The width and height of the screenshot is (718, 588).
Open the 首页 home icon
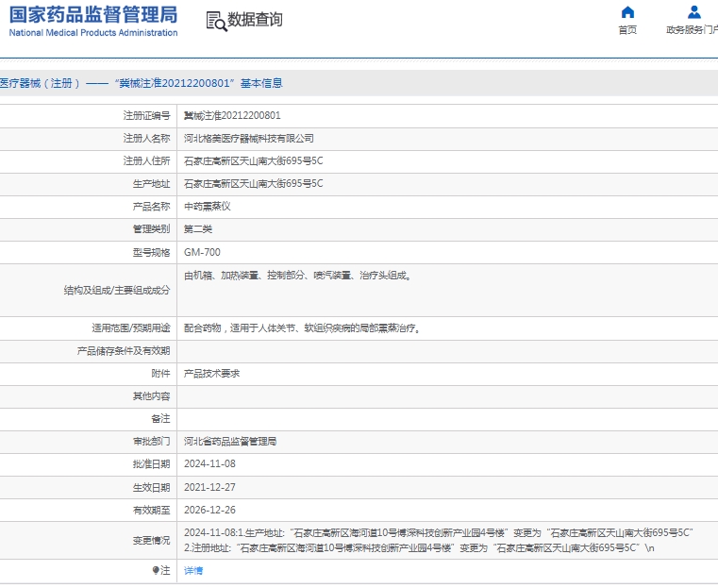[627, 12]
